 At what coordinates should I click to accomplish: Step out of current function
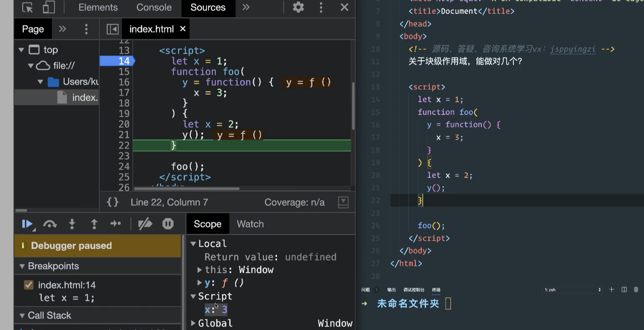(94, 224)
